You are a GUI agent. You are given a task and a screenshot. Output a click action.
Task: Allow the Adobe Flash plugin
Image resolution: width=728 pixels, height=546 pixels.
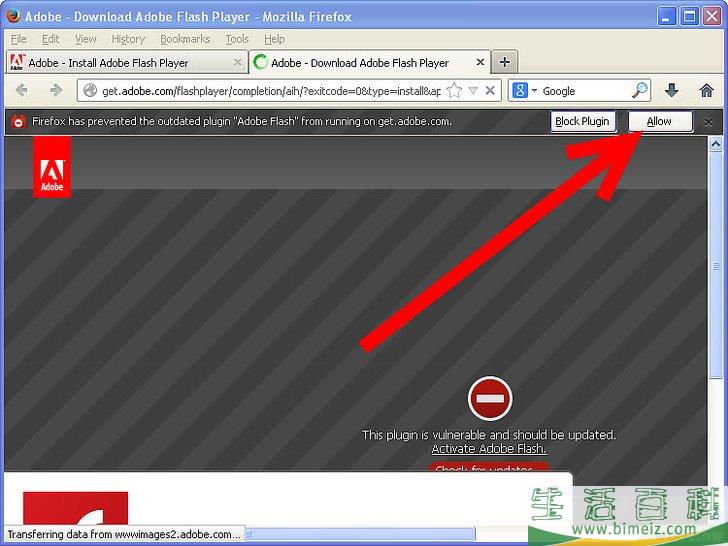(659, 122)
